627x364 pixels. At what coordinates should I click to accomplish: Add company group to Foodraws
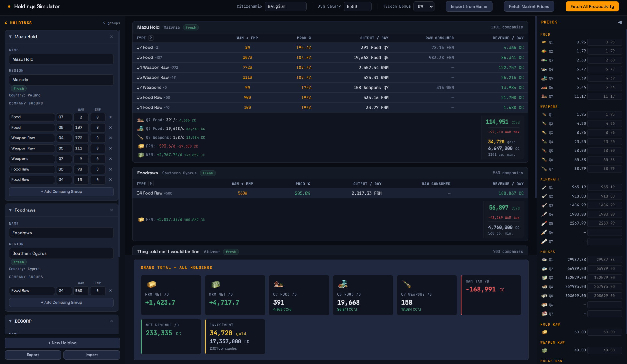[61, 302]
